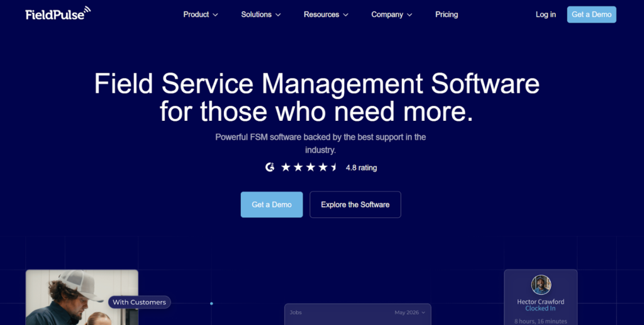Click Get a Demo in header
644x325 pixels.
(591, 14)
